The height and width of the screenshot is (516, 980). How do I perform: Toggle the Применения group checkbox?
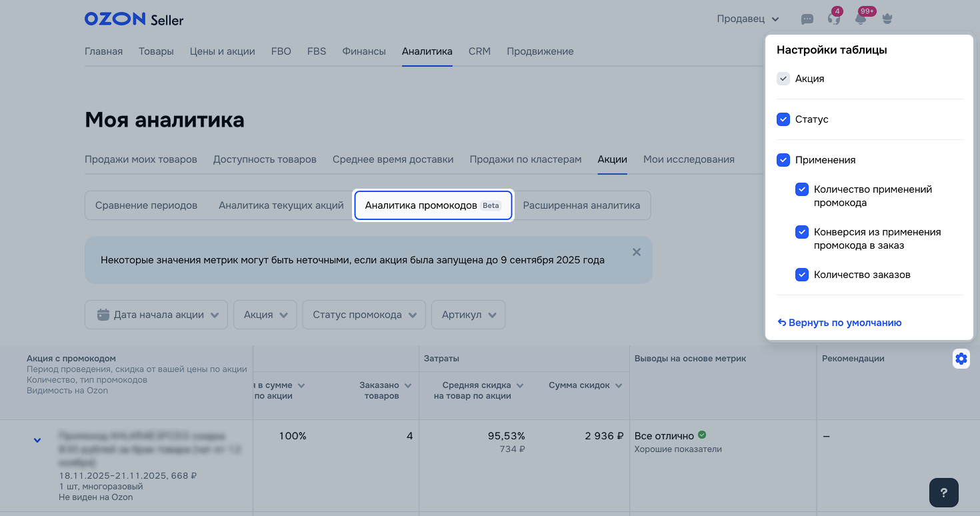(783, 160)
